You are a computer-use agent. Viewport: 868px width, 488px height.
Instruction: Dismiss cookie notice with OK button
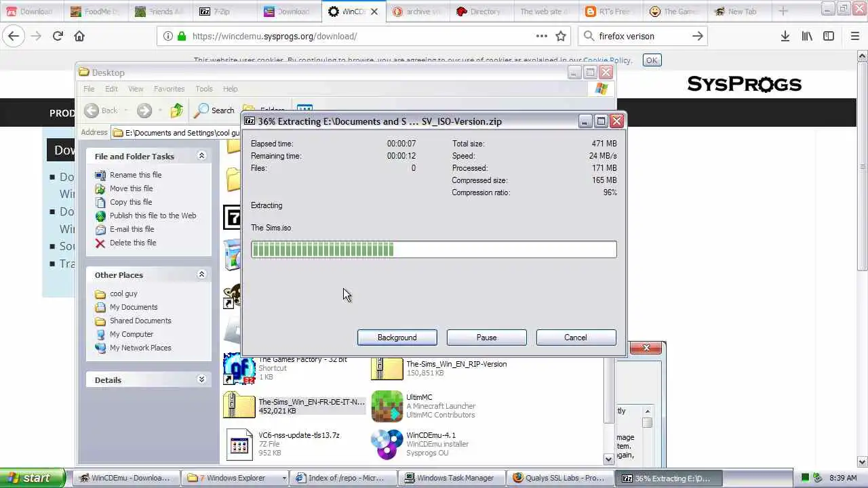(651, 60)
